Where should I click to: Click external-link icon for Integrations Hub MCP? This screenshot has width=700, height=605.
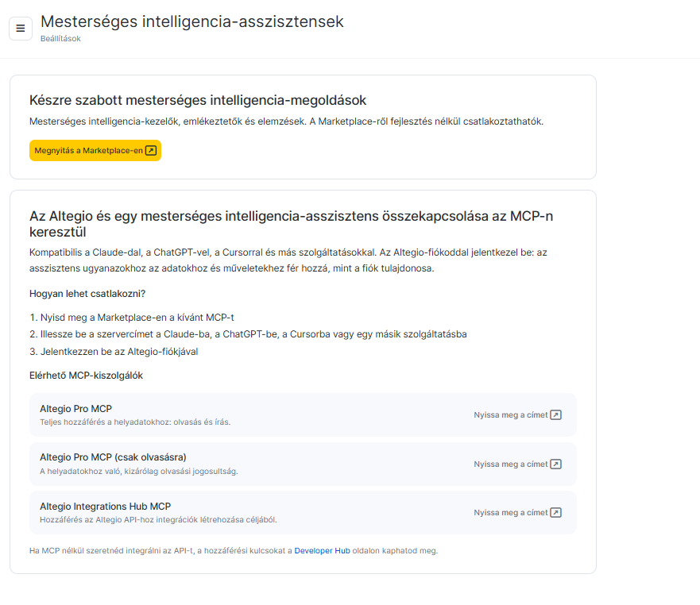click(556, 513)
